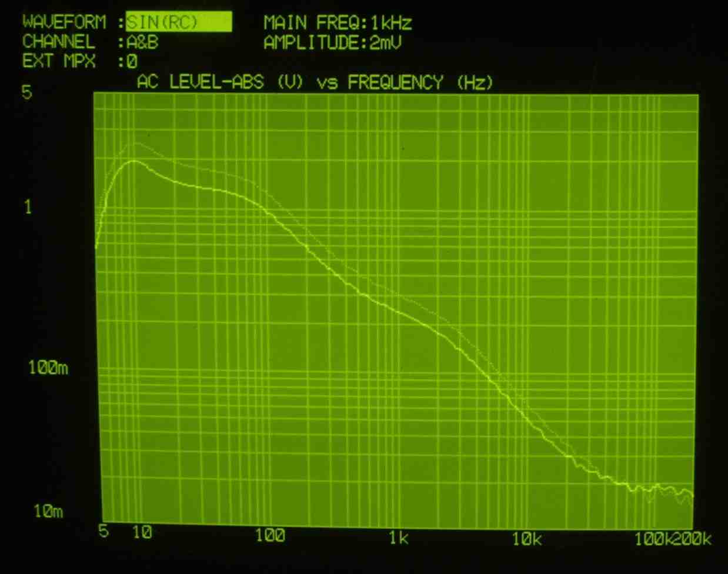This screenshot has height=574, width=728.
Task: Click the CHANNEL label
Action: (58, 42)
